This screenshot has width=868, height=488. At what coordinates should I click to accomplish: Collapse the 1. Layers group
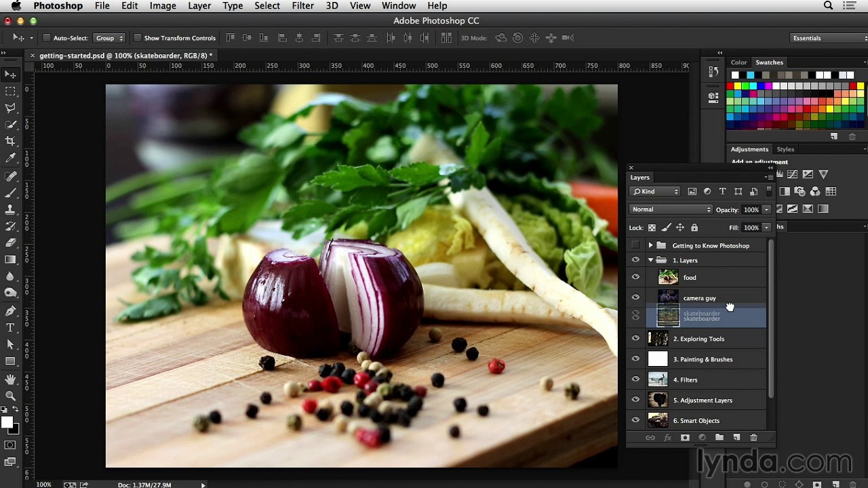point(650,260)
